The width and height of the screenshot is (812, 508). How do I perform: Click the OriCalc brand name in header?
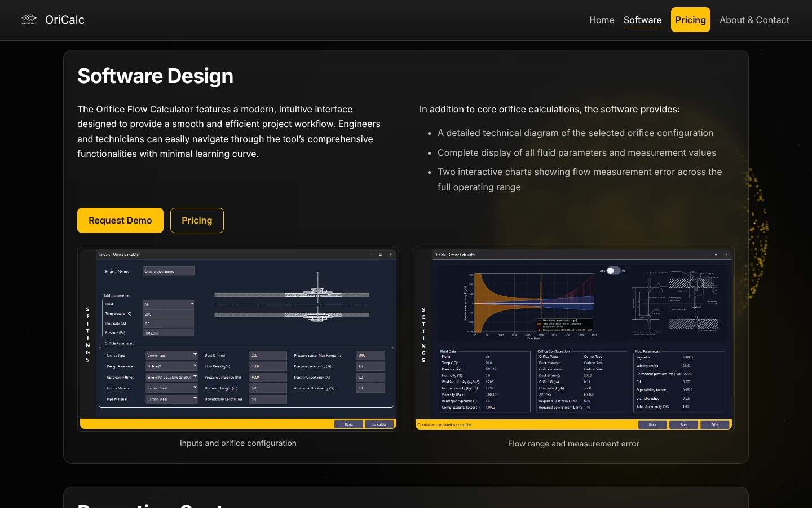click(x=65, y=20)
